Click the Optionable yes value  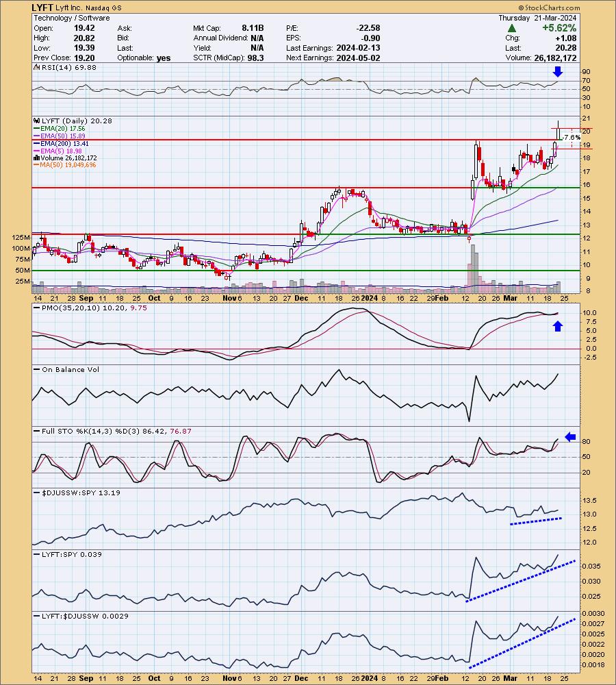pos(164,58)
